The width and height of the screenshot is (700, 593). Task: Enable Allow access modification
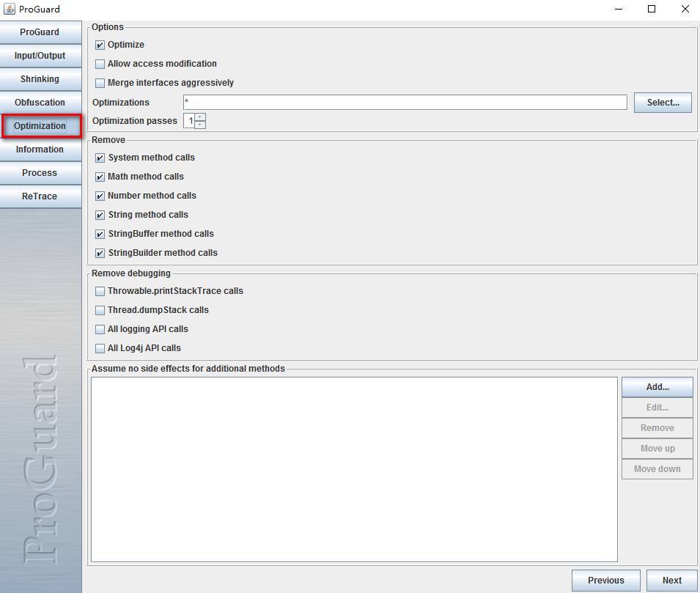100,64
